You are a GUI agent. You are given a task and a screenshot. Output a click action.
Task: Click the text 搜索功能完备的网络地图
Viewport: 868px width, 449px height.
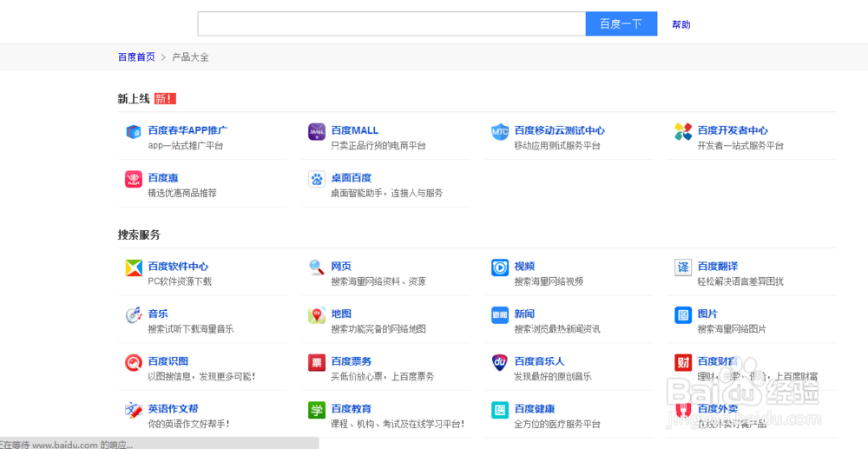pyautogui.click(x=378, y=329)
